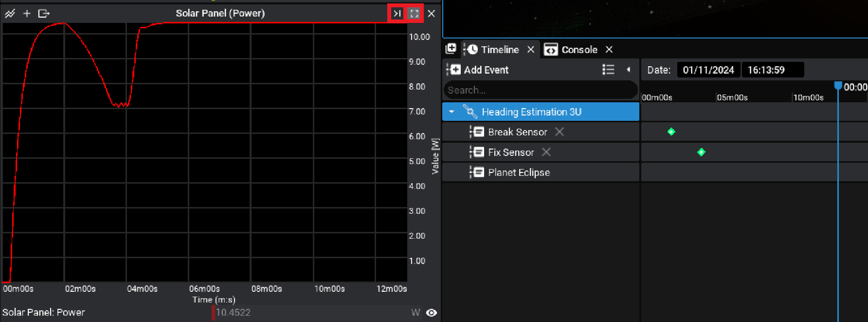Select the Planet Eclipse event
The image size is (868, 322).
click(519, 173)
